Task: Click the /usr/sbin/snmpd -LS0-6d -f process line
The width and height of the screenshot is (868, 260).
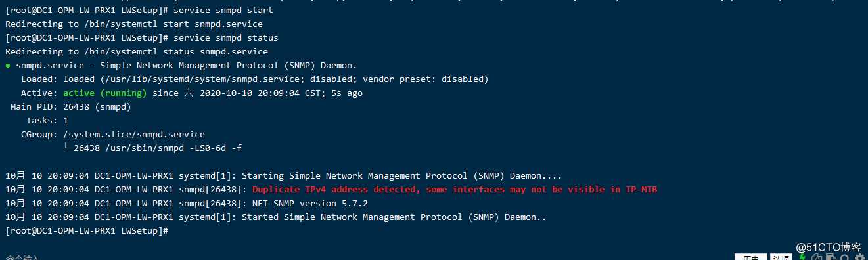Action: click(152, 148)
